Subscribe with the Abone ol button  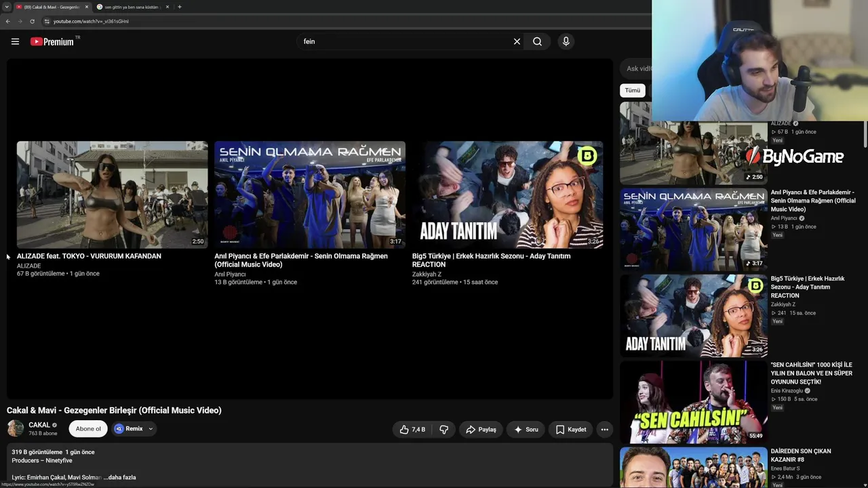88,428
